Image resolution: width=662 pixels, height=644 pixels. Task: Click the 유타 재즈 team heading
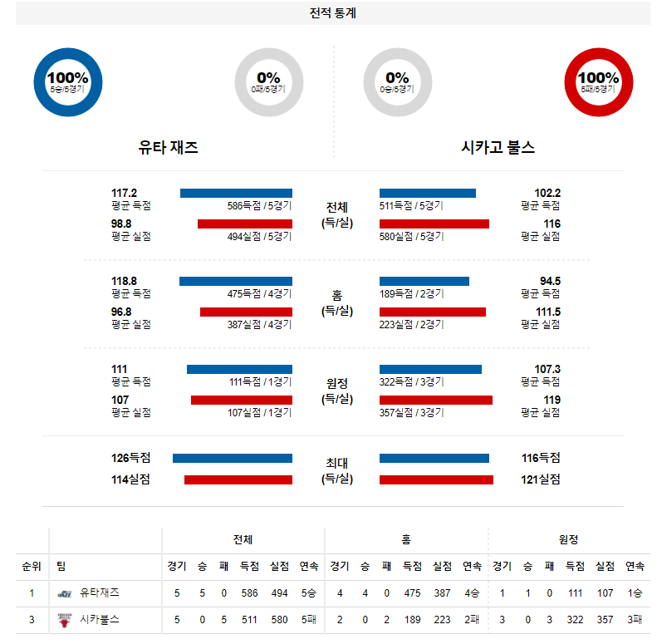tap(168, 148)
